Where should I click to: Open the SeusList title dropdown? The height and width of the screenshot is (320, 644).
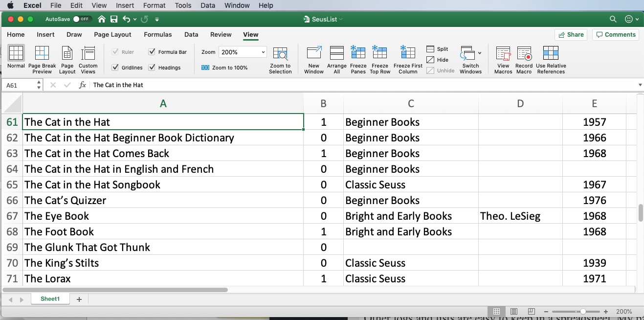(x=341, y=19)
